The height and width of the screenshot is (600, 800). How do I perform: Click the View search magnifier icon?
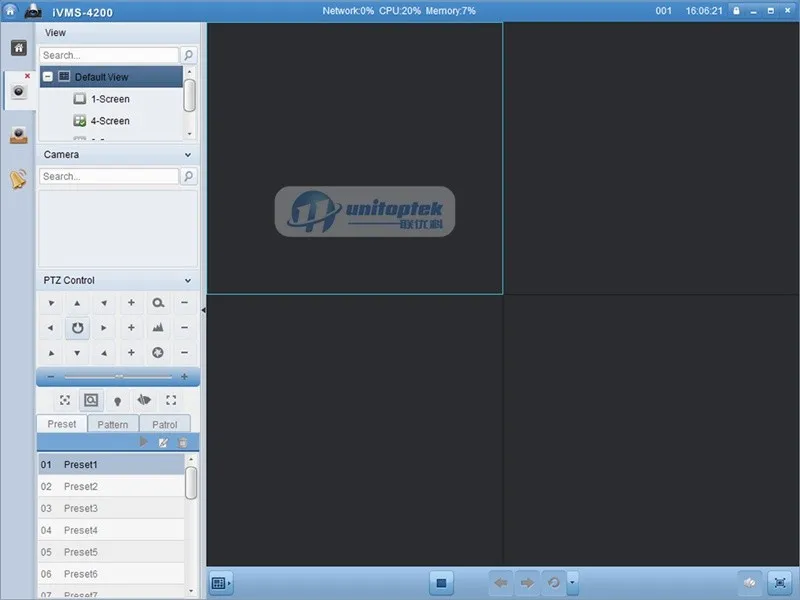(x=188, y=55)
